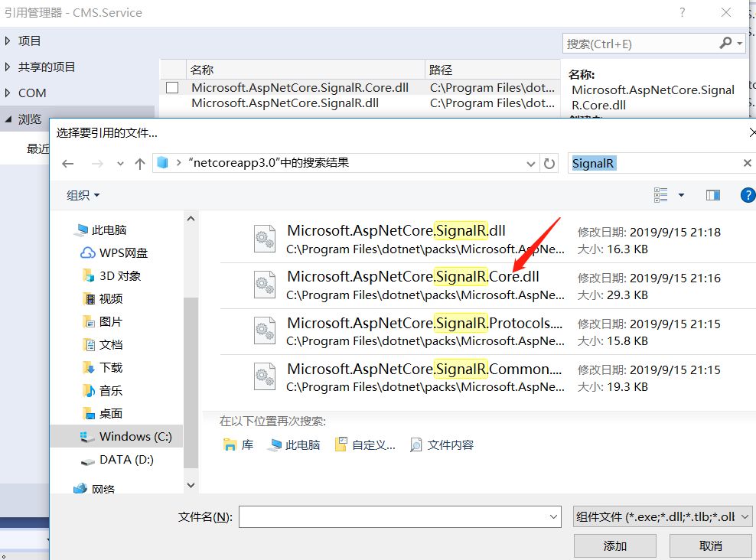
Task: Sort by 路径 column header
Action: 492,70
